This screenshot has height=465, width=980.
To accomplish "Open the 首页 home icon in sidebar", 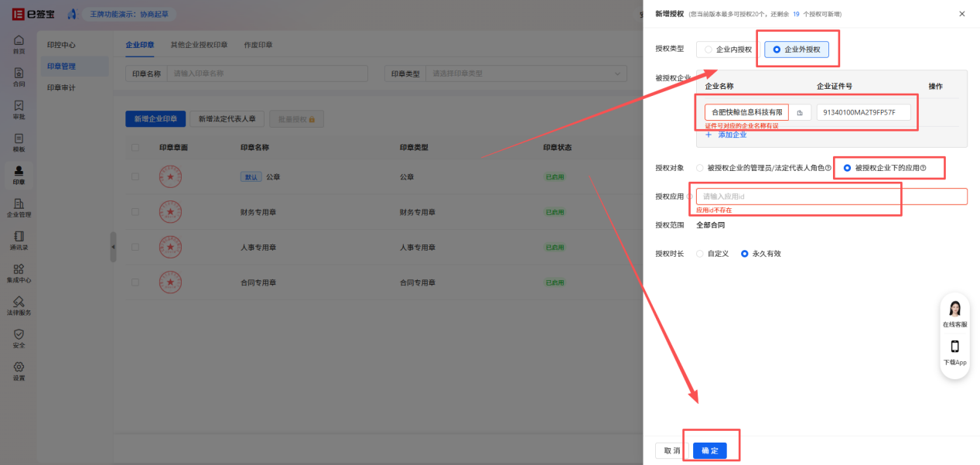I will pyautogui.click(x=19, y=43).
